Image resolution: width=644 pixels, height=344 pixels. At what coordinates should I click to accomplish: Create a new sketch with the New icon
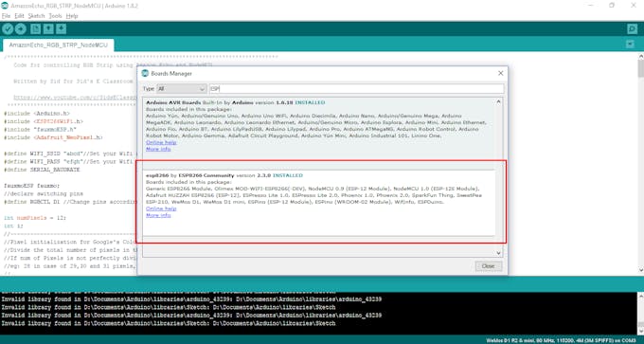pyautogui.click(x=35, y=28)
